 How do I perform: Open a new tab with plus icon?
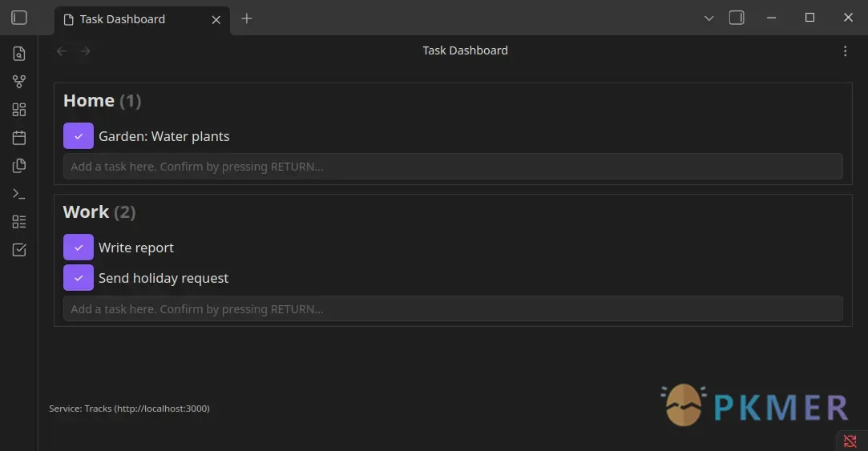247,18
